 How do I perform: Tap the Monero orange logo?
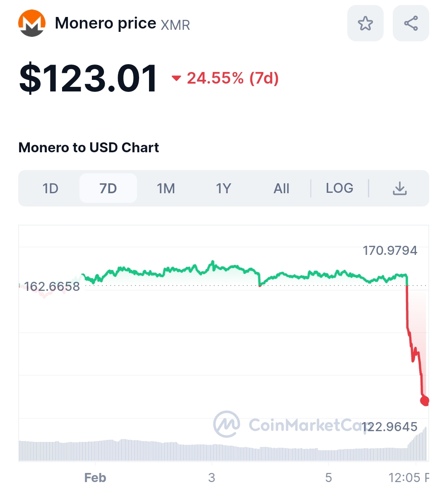click(32, 23)
